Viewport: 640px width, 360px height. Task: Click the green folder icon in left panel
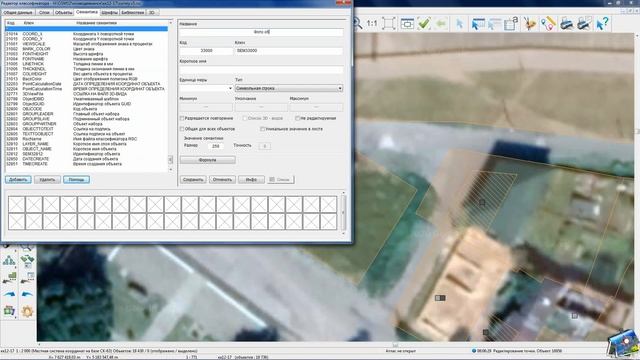[9, 311]
